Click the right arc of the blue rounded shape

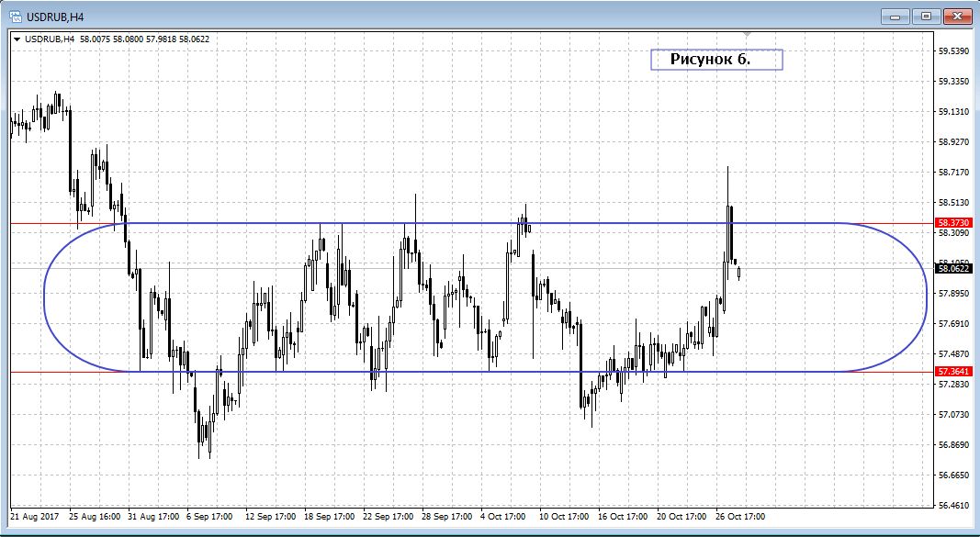pyautogui.click(x=926, y=297)
